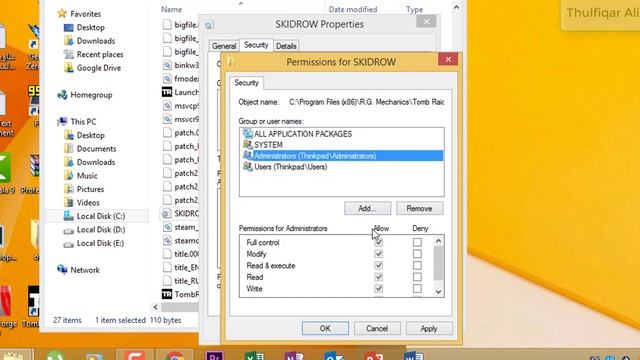
Task: Open Premiere Pro from the taskbar
Action: click(x=214, y=356)
